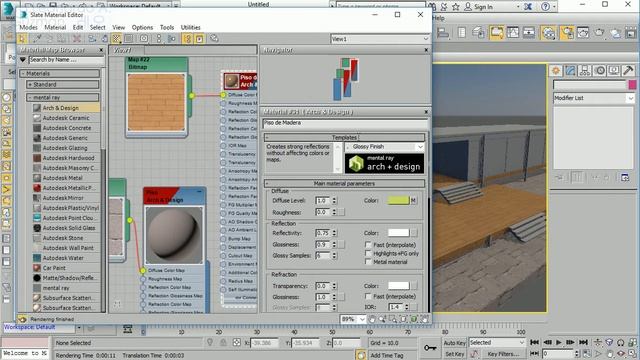Image resolution: width=640 pixels, height=360 pixels.
Task: Open the Select menu
Action: [x=98, y=27]
